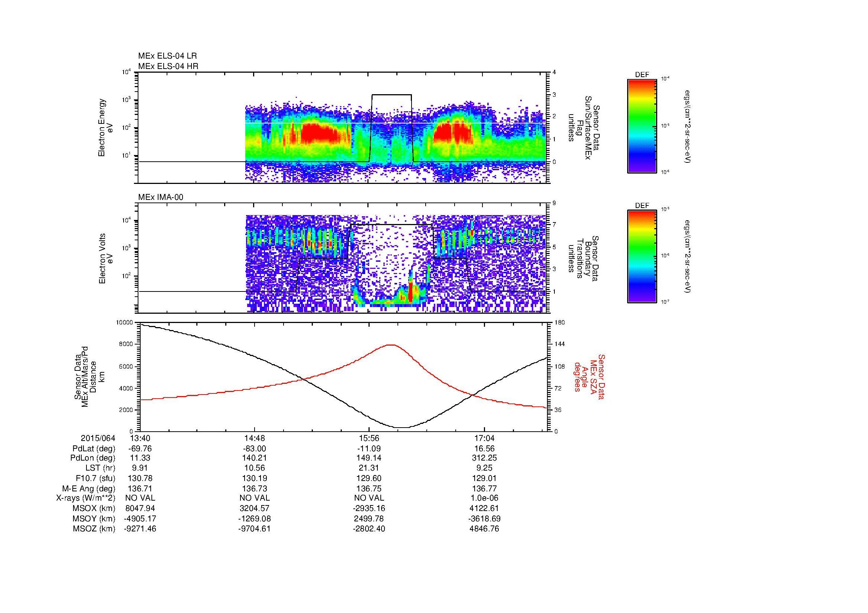The height and width of the screenshot is (613, 868).
Task: Click the '2015/064' date label
Action: tap(98, 438)
